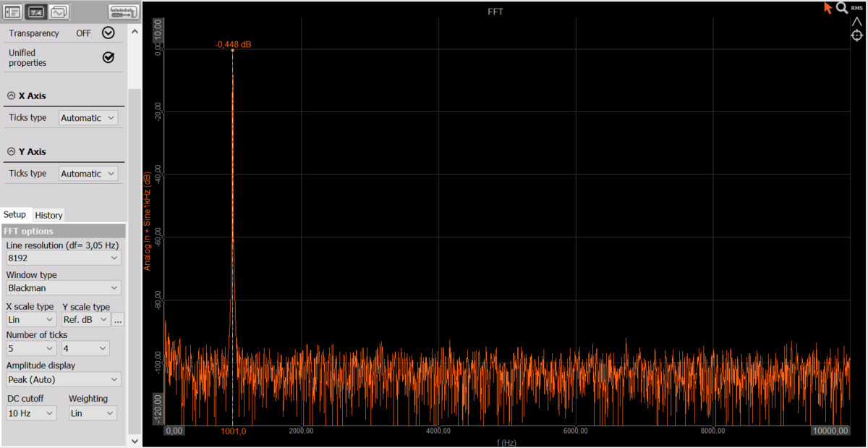This screenshot has height=448, width=868.
Task: Collapse the Y Axis section
Action: coord(12,151)
